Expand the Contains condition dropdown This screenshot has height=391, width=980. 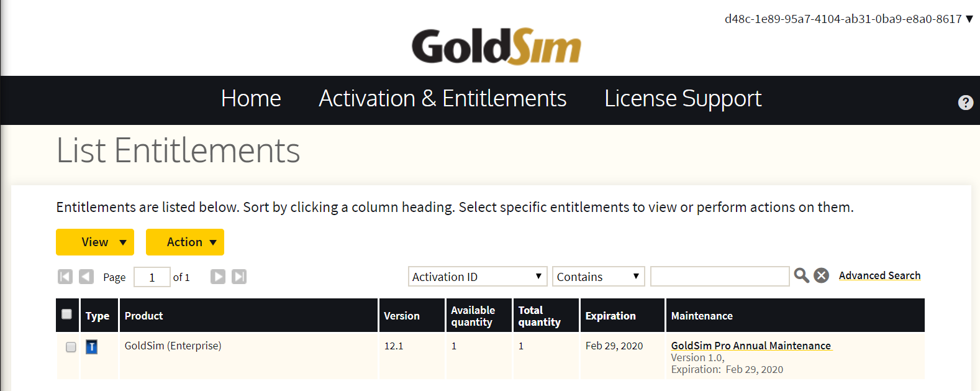598,277
